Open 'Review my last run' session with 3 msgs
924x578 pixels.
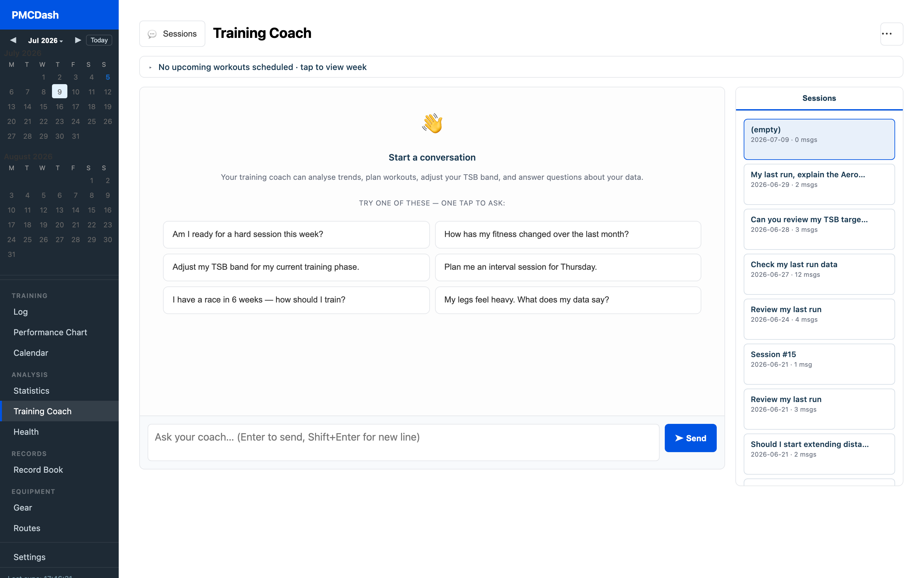(819, 409)
